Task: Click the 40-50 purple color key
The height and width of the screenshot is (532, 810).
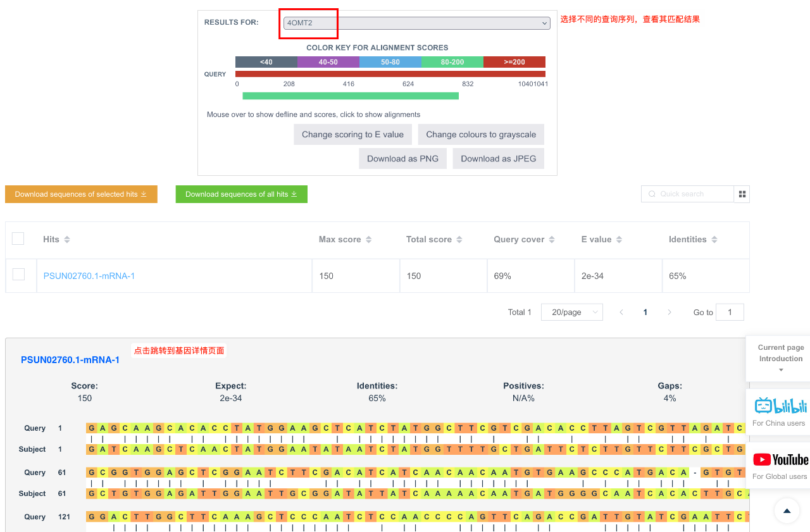Action: [x=328, y=62]
